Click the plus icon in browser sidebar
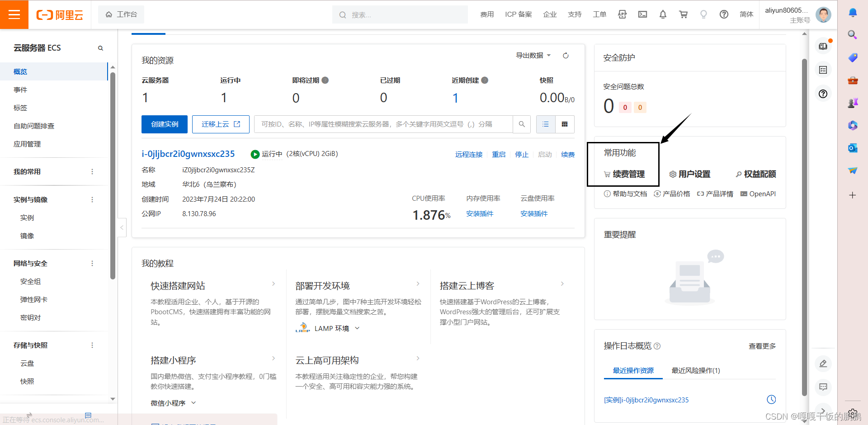The height and width of the screenshot is (425, 868). (853, 195)
